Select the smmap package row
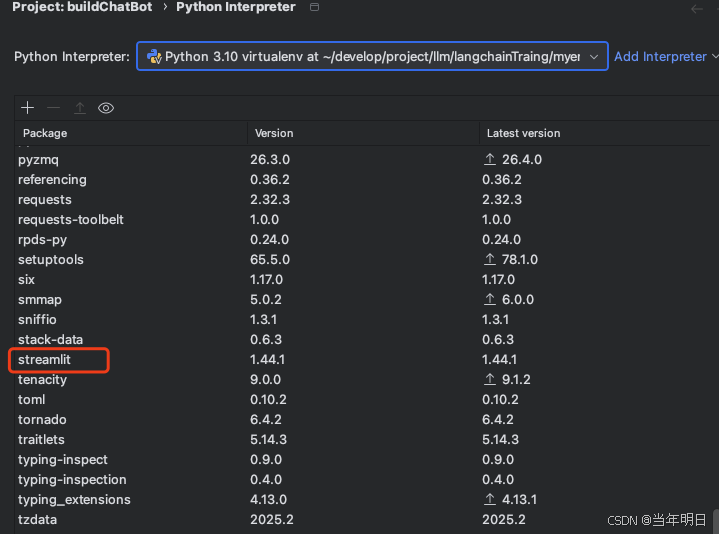Viewport: 719px width, 534px height. pos(364,300)
